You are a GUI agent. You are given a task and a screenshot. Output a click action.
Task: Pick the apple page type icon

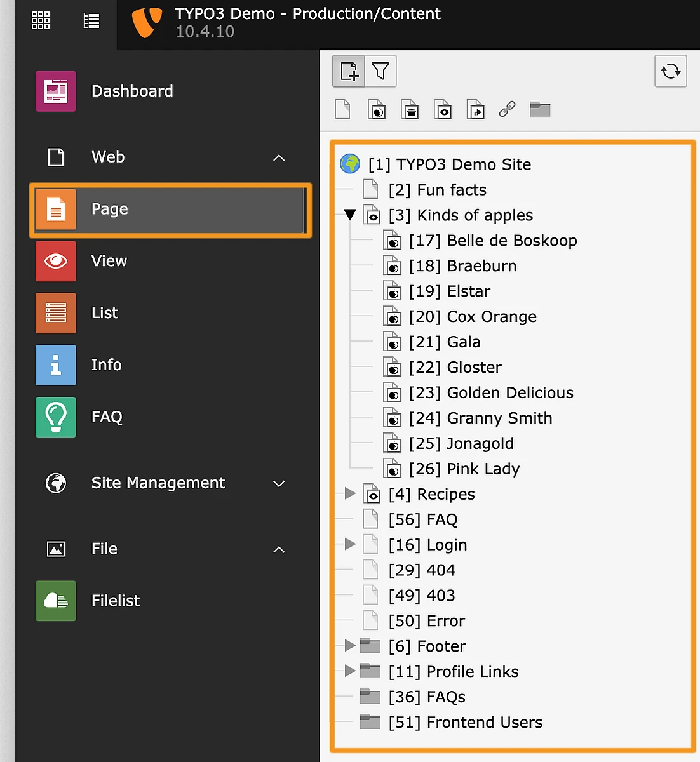(x=377, y=109)
